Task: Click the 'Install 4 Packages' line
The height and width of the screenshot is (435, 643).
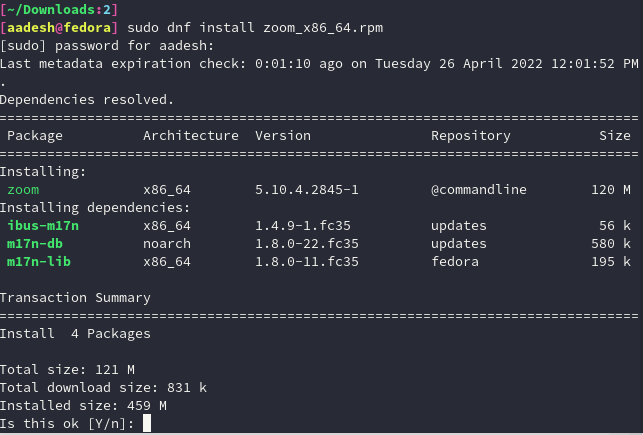Action: pos(75,334)
